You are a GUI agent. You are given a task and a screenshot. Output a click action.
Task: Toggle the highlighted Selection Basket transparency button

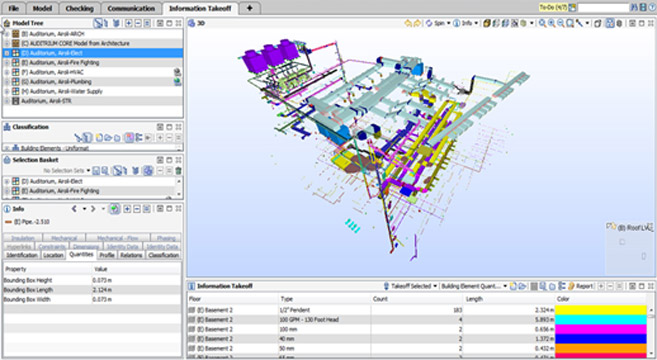point(147,171)
